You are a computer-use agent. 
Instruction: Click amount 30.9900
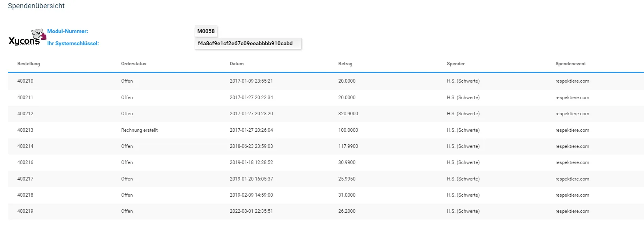[347, 162]
